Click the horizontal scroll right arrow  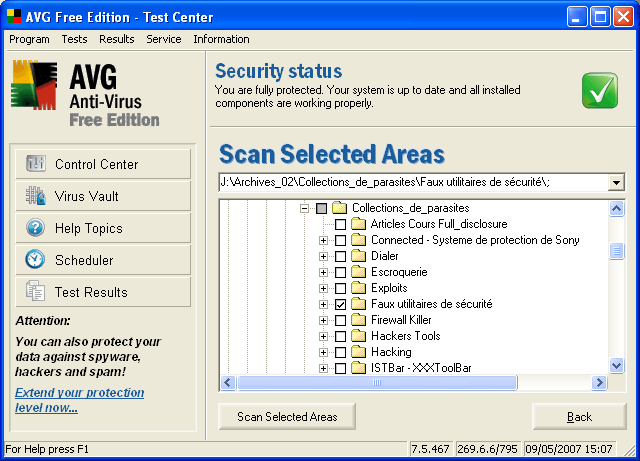(599, 383)
